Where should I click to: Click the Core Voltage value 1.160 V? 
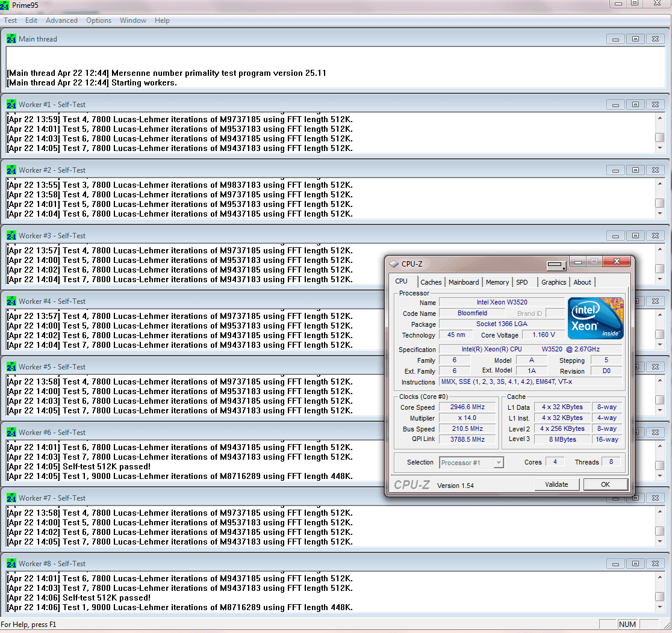pos(543,335)
